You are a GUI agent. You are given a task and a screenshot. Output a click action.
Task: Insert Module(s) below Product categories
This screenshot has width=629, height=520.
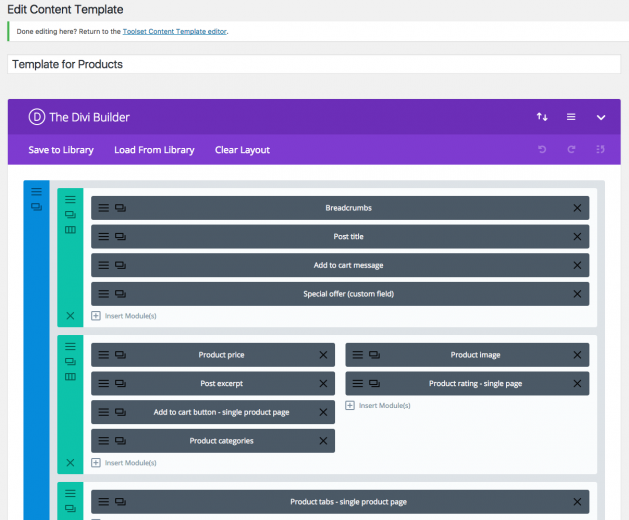124,463
